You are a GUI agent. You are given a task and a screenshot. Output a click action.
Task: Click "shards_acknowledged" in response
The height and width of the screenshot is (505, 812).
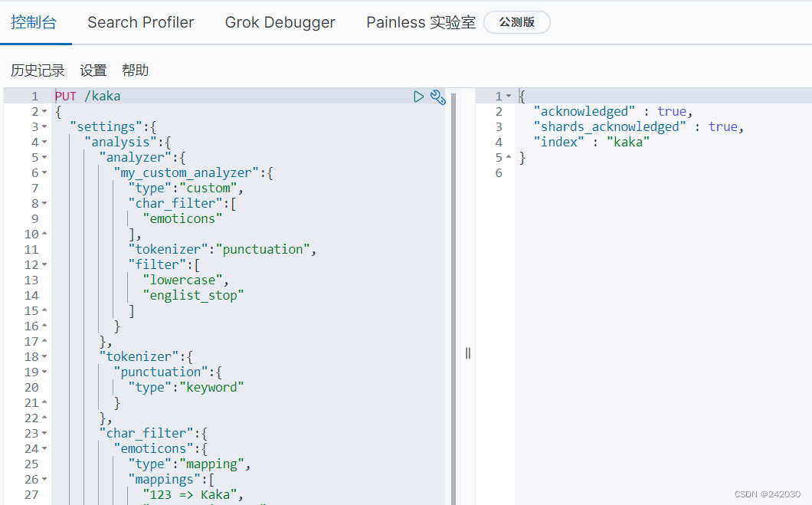pyautogui.click(x=610, y=127)
